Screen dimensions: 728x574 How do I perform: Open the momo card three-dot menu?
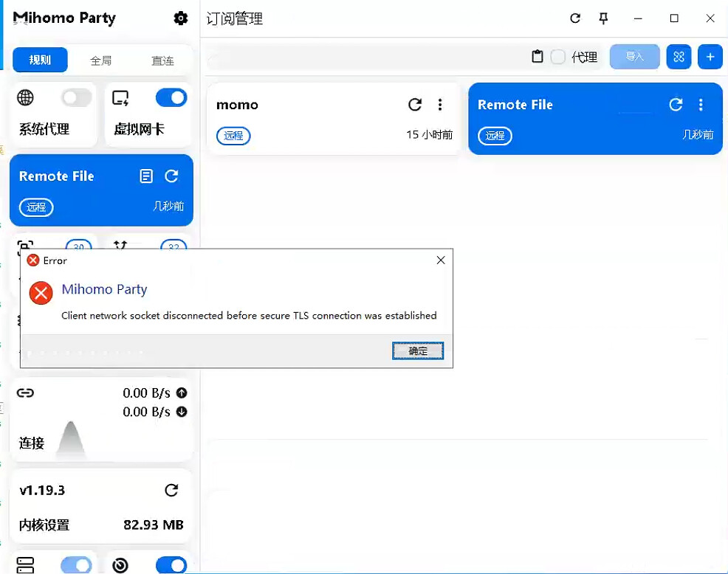click(440, 105)
